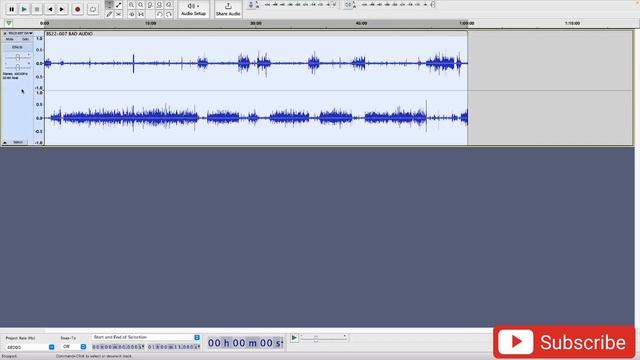This screenshot has width=640, height=360.
Task: Click the large audio position time display
Action: pyautogui.click(x=245, y=343)
